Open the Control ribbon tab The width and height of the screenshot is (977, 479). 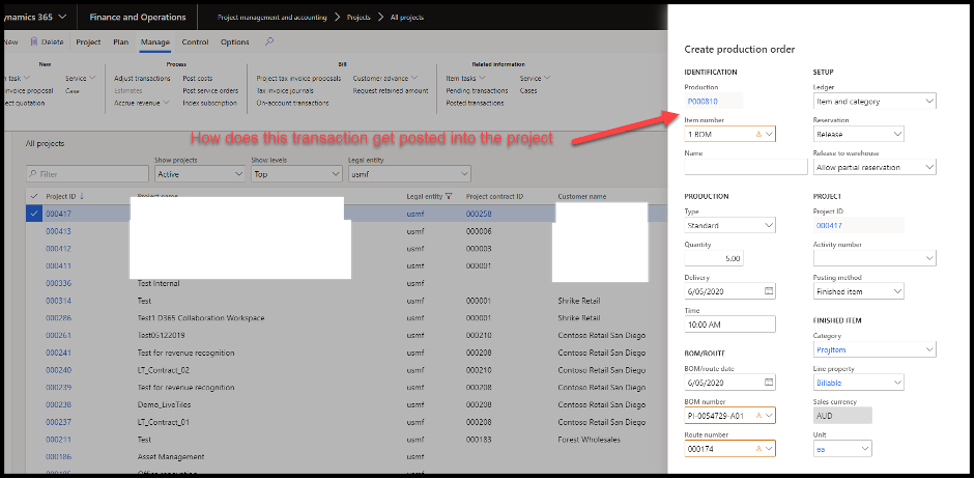click(x=195, y=42)
